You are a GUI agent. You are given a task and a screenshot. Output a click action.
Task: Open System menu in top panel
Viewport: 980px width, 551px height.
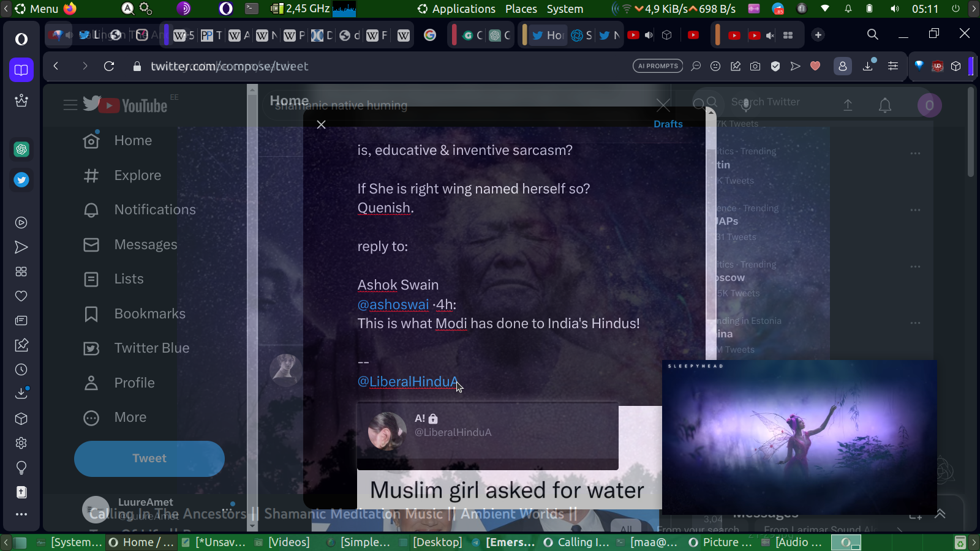pos(565,9)
